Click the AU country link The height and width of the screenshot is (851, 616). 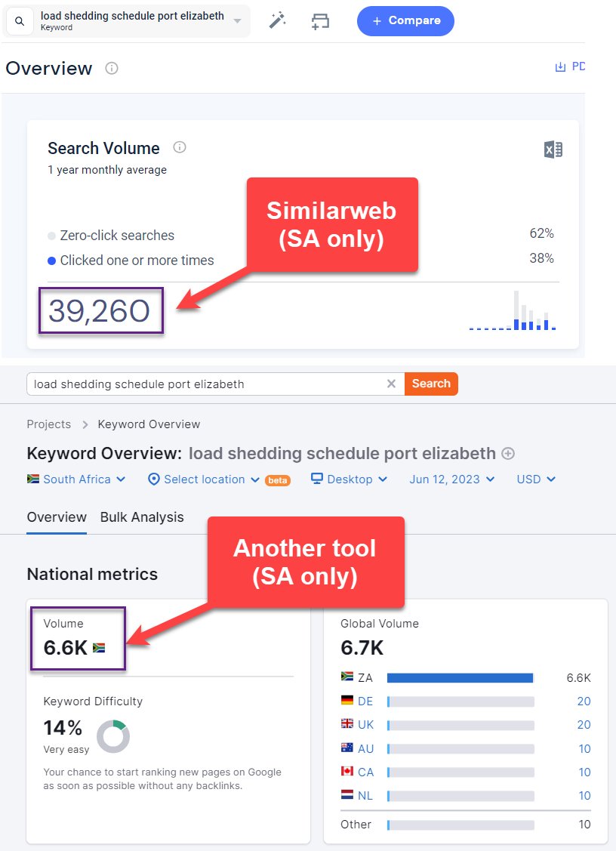tap(365, 748)
